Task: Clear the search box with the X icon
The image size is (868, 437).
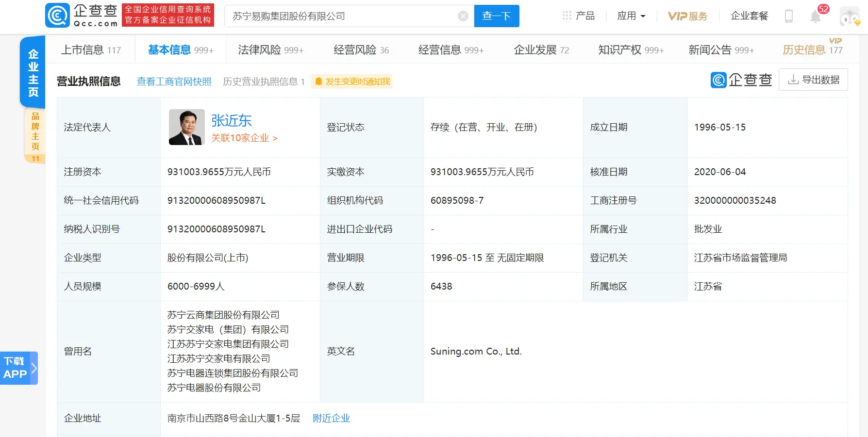Action: tap(463, 16)
